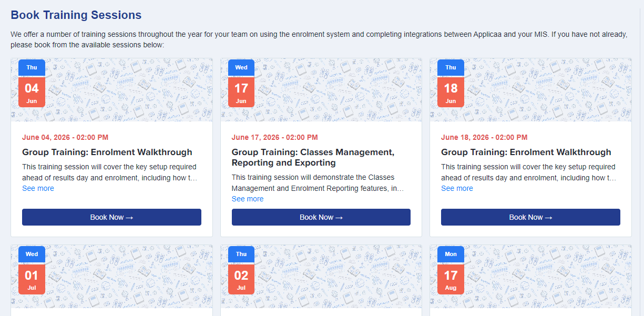Click the Mon 17 Aug date badge
The image size is (644, 316).
451,270
